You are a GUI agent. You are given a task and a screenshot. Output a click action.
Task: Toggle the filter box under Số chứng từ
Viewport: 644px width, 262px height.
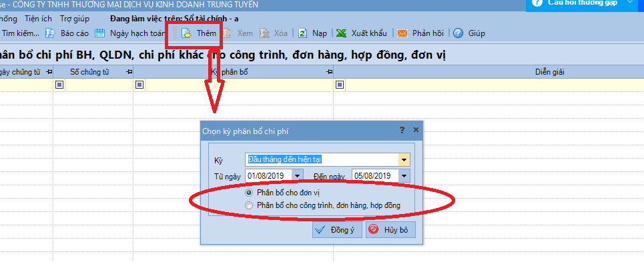point(59,85)
